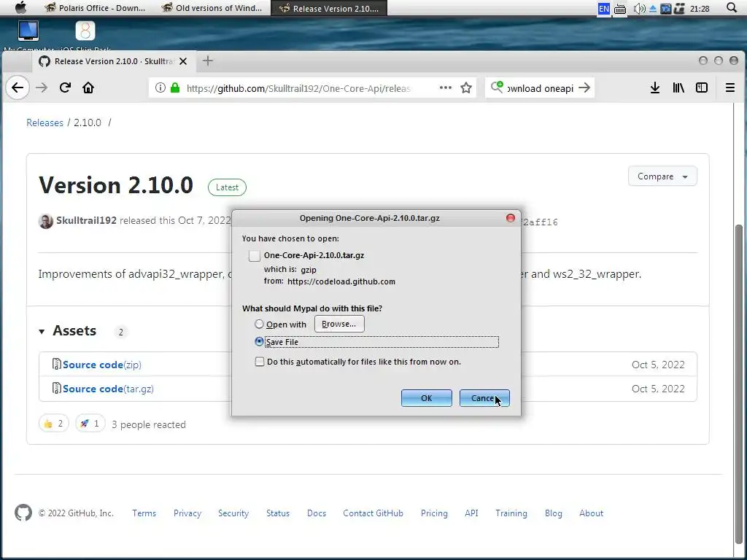Click Contact GitHub footer link
The height and width of the screenshot is (560, 747).
(373, 513)
